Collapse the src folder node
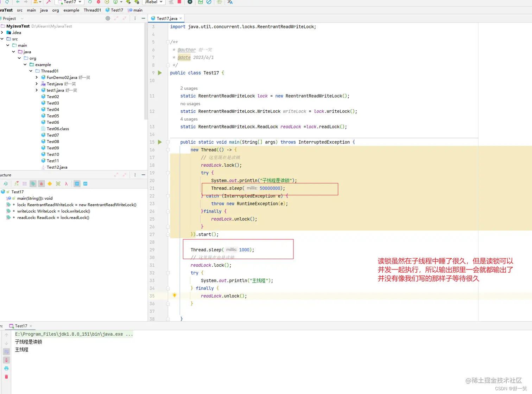This screenshot has height=394, width=532. click(x=2, y=39)
